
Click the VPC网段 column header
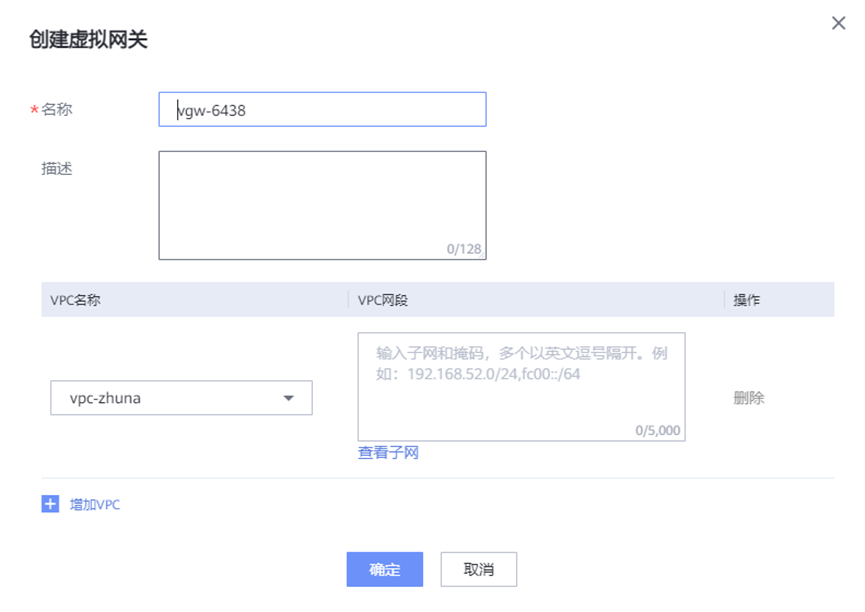point(384,300)
